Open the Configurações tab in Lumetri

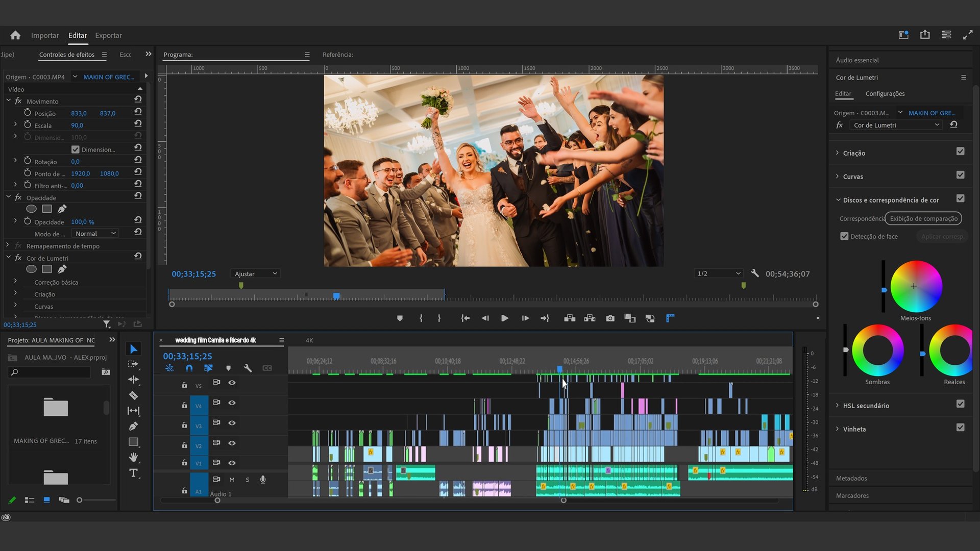885,94
